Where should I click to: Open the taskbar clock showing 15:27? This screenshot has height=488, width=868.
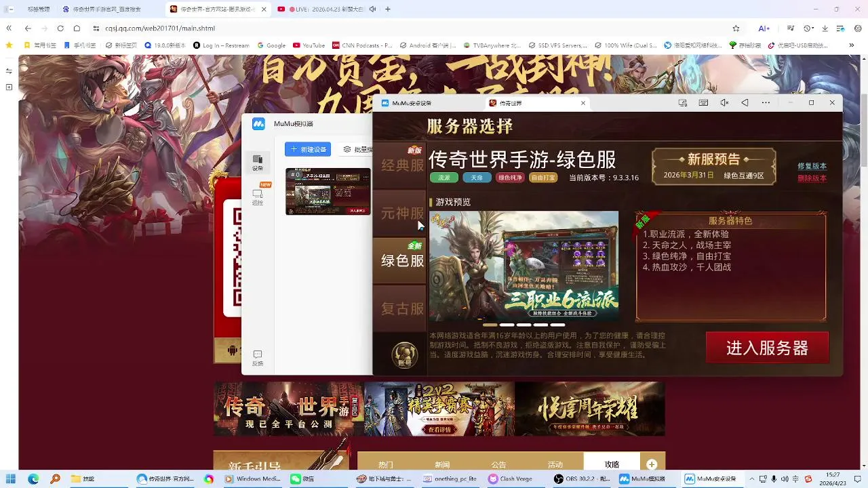(x=833, y=479)
